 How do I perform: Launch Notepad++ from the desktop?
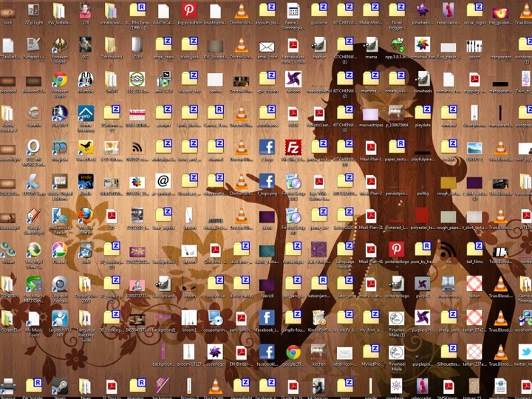coord(34,44)
